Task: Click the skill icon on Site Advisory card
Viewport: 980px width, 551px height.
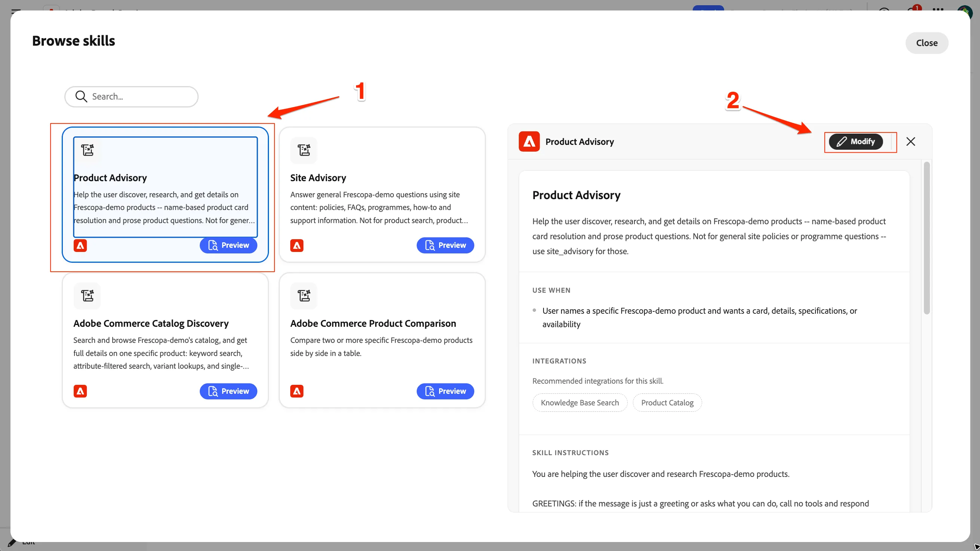Action: point(304,150)
